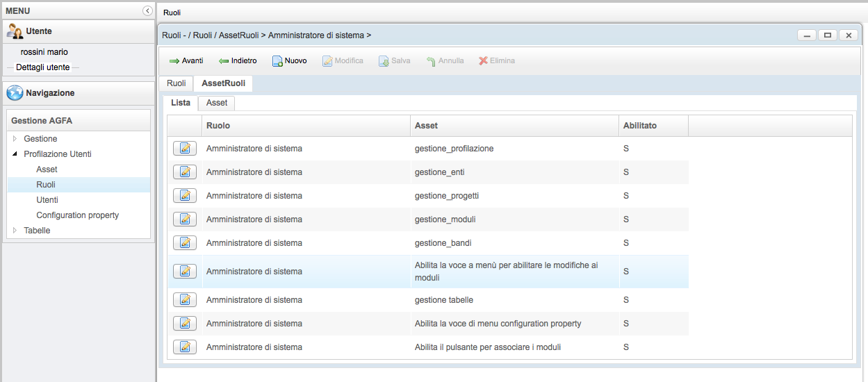The height and width of the screenshot is (382, 868).
Task: Open edit icon for gestione_profilazione row
Action: click(184, 149)
